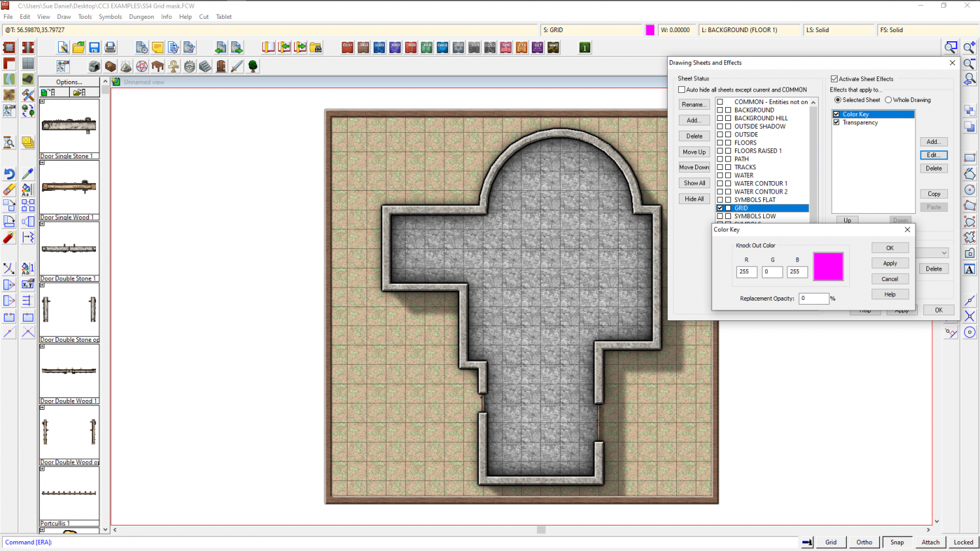980x551 pixels.
Task: Click the Move Down sheet button
Action: pyautogui.click(x=694, y=167)
